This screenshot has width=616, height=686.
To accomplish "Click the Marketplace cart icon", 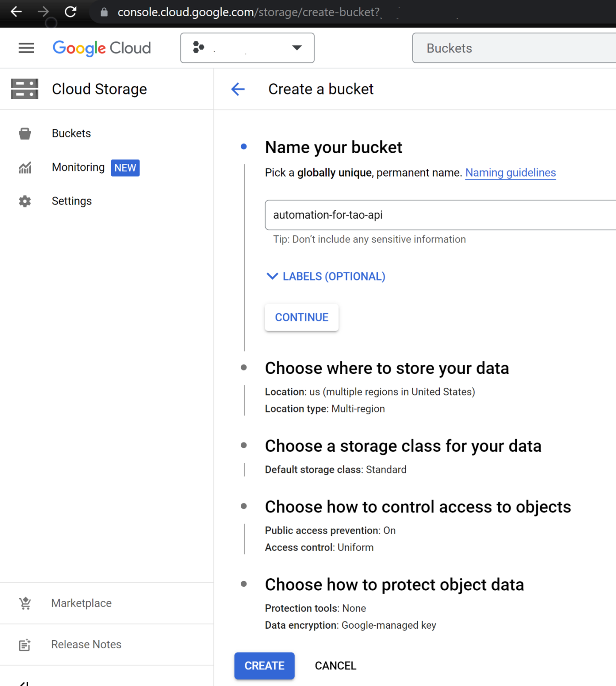I will pyautogui.click(x=25, y=603).
